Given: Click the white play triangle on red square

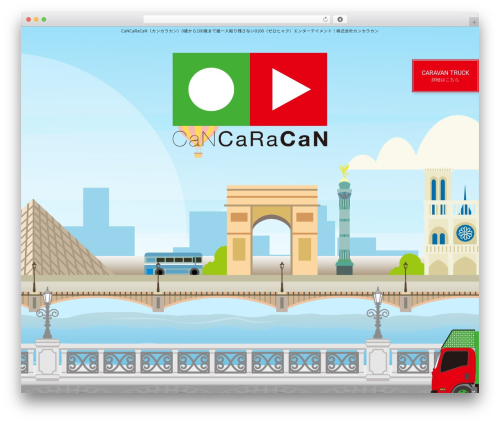Looking at the screenshot, I should pyautogui.click(x=291, y=89).
